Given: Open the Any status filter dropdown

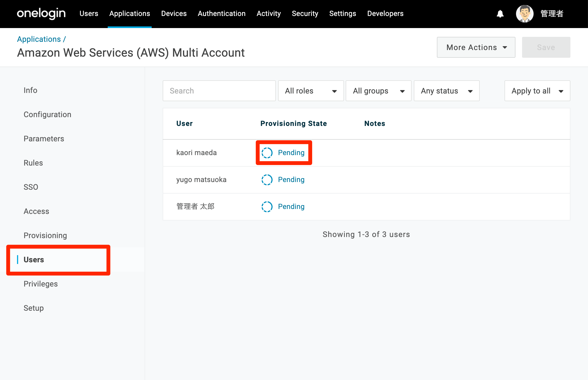Looking at the screenshot, I should tap(446, 91).
